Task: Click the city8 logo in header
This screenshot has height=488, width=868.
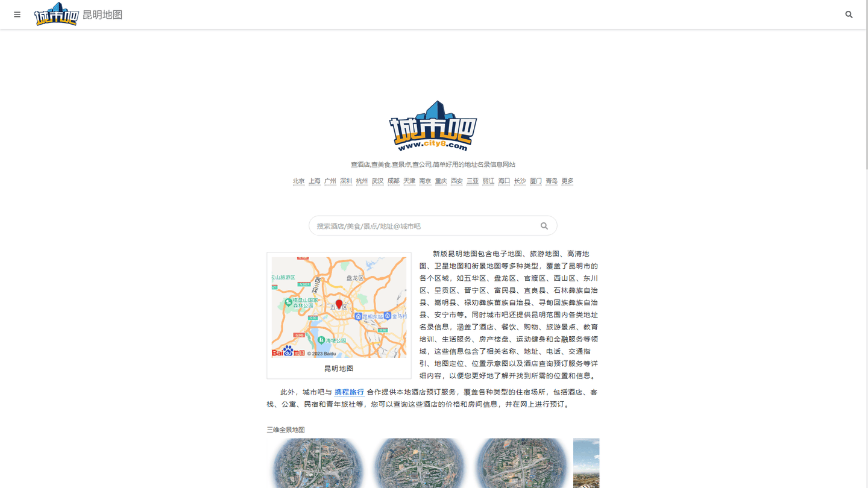Action: click(56, 14)
